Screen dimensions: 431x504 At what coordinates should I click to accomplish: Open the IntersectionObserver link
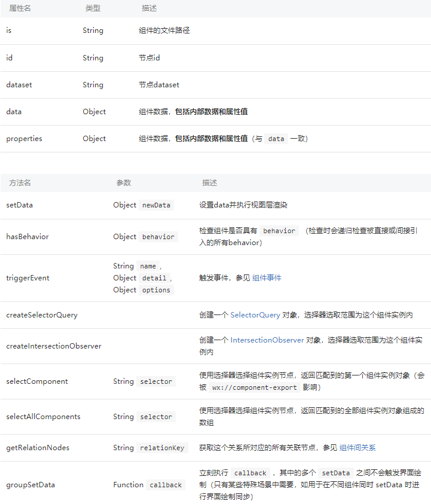[267, 340]
